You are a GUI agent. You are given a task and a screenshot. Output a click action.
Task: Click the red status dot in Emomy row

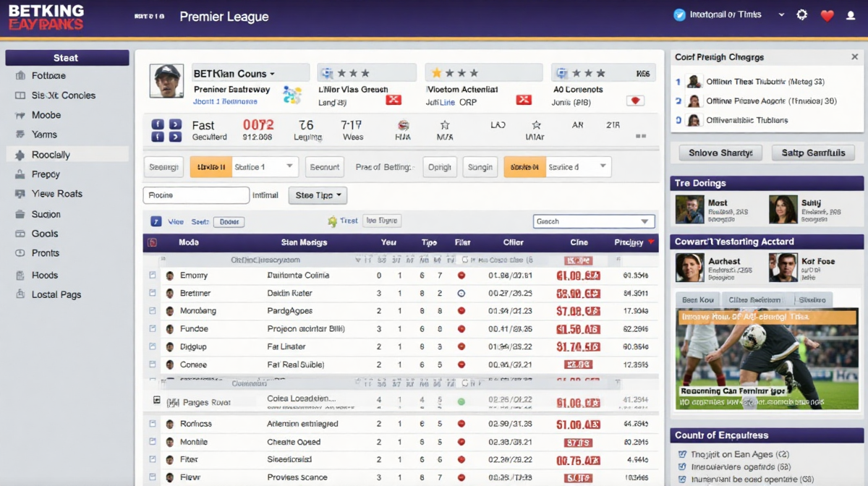[461, 276]
